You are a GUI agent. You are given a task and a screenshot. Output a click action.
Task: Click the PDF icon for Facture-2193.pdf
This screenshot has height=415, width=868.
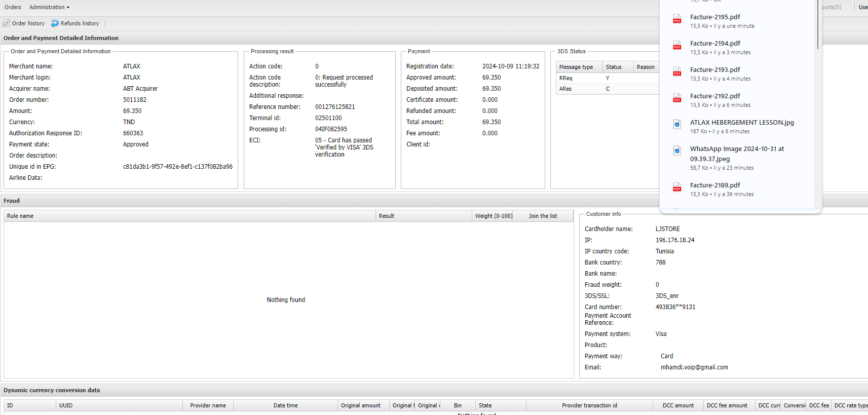tap(677, 72)
